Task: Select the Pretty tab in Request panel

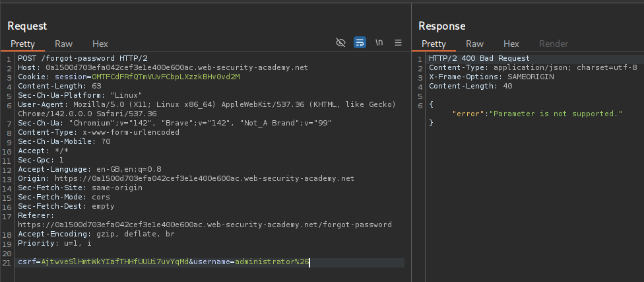Action: (x=22, y=44)
